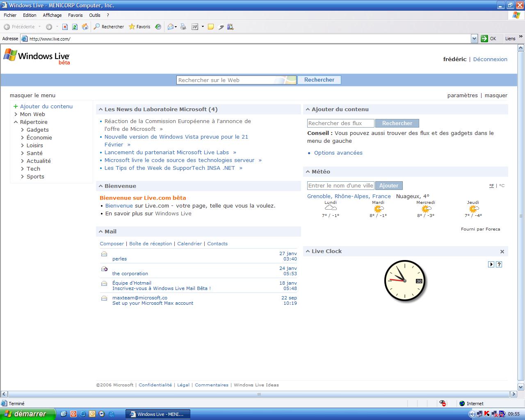Switch temperature unit to Fahrenheit
The width and height of the screenshot is (525, 420).
[491, 186]
